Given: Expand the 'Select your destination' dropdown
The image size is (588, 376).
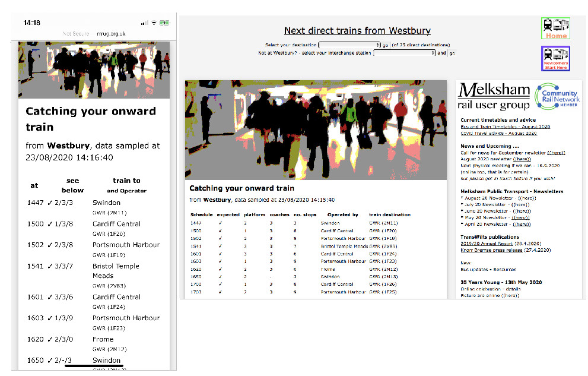Looking at the screenshot, I should (x=349, y=45).
